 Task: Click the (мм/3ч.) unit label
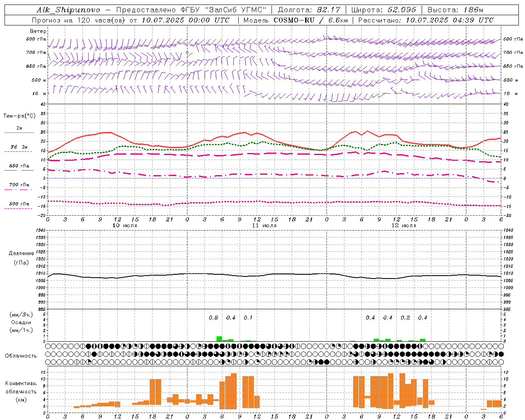tap(21, 315)
